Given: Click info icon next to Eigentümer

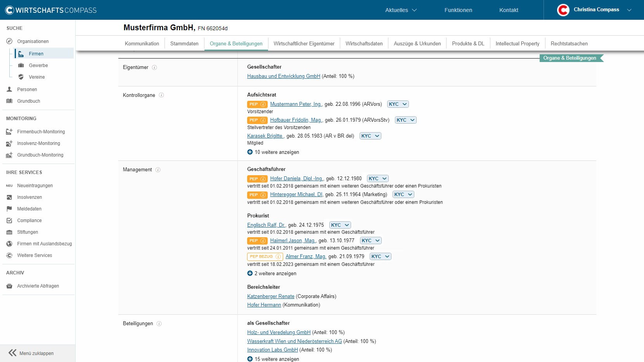Looking at the screenshot, I should click(x=154, y=67).
